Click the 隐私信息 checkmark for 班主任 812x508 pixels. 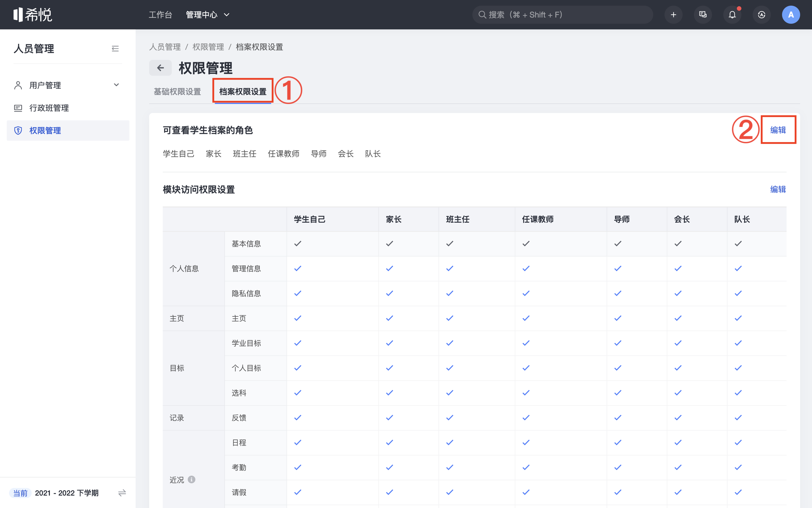pos(450,293)
